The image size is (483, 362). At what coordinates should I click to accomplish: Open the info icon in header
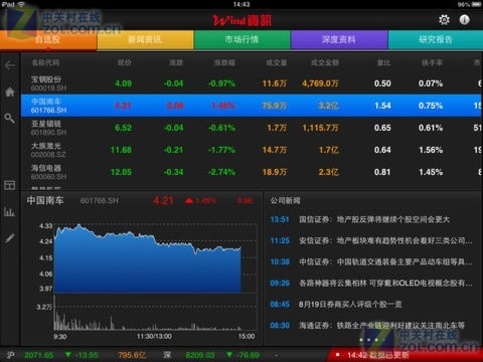(464, 20)
